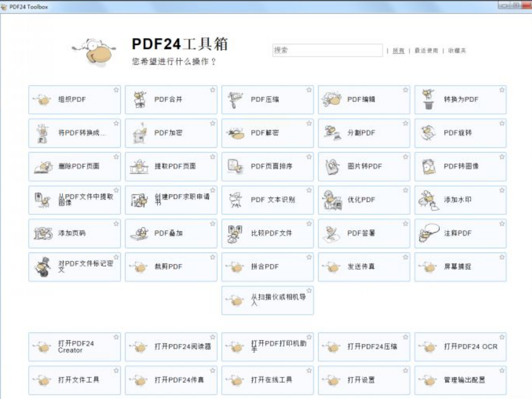Open the PDF叠加 overlay tool icon
Viewport: 532px width, 399px height.
click(x=139, y=233)
